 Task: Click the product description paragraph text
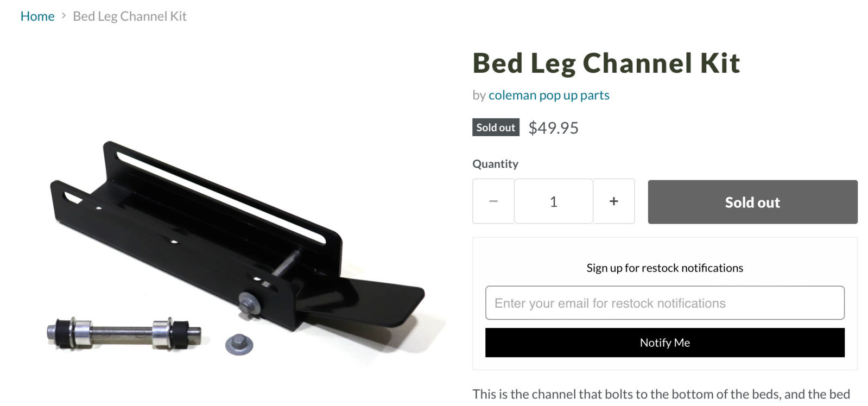661,395
